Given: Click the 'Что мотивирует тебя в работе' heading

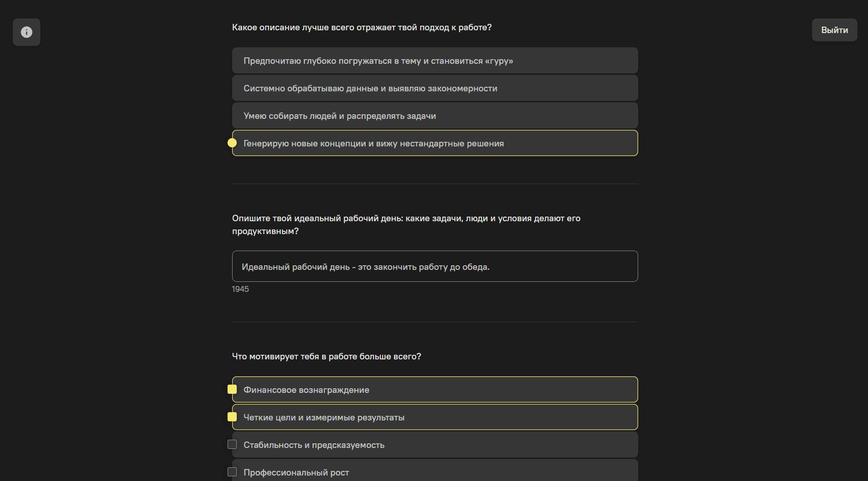Looking at the screenshot, I should coord(326,357).
